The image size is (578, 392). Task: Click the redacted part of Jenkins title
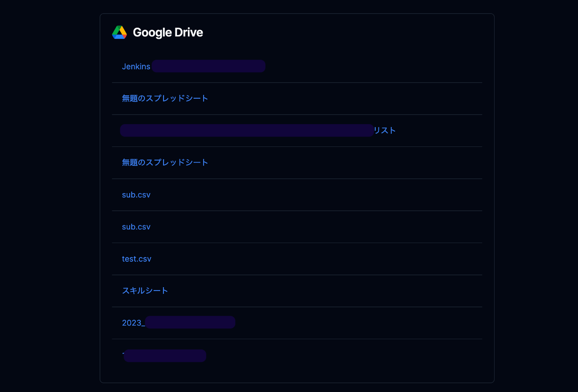pos(208,66)
